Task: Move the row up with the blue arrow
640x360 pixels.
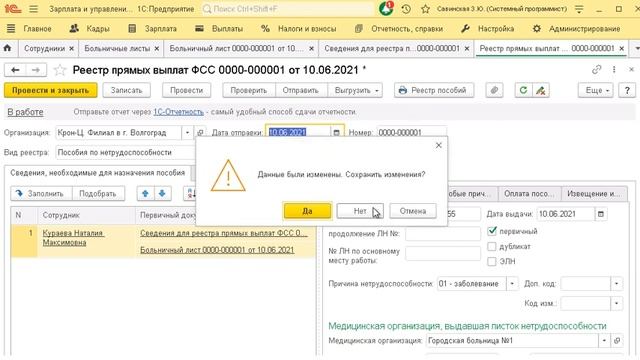Action: point(145,193)
